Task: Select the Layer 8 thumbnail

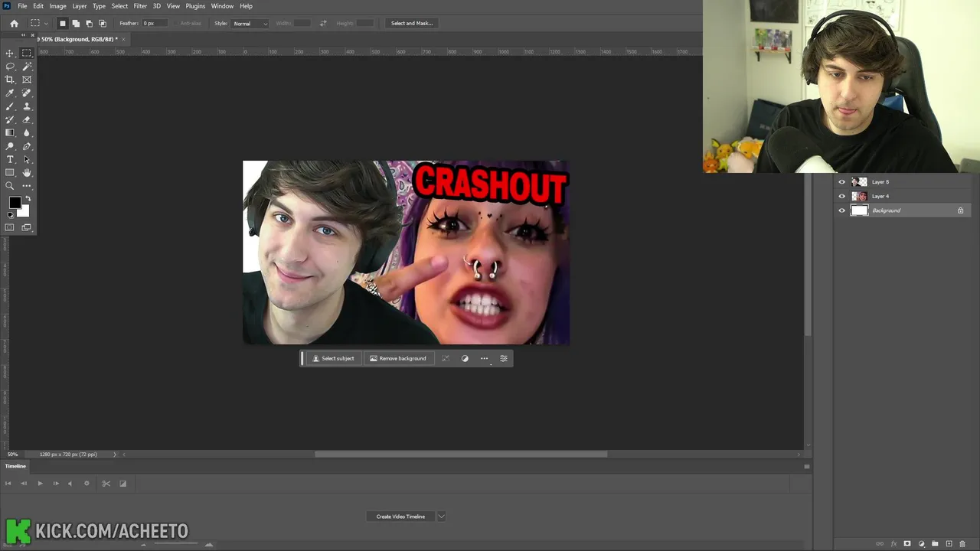Action: click(859, 182)
